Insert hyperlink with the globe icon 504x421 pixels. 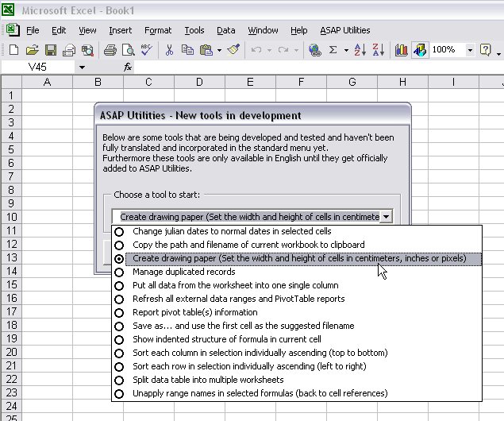coord(314,50)
